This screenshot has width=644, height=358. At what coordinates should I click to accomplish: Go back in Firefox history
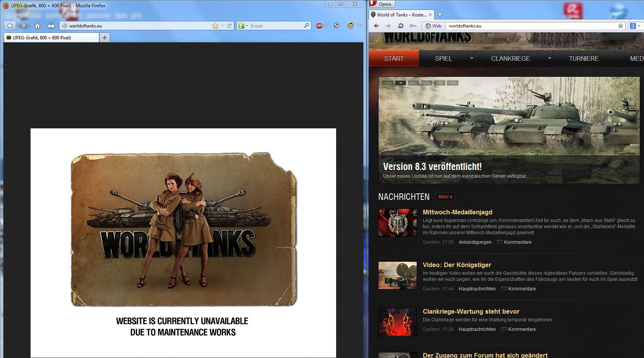(x=10, y=26)
